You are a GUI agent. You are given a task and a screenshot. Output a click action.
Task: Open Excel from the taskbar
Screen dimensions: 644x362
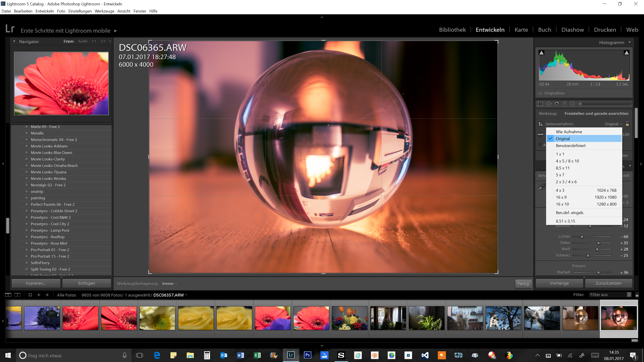click(x=257, y=355)
